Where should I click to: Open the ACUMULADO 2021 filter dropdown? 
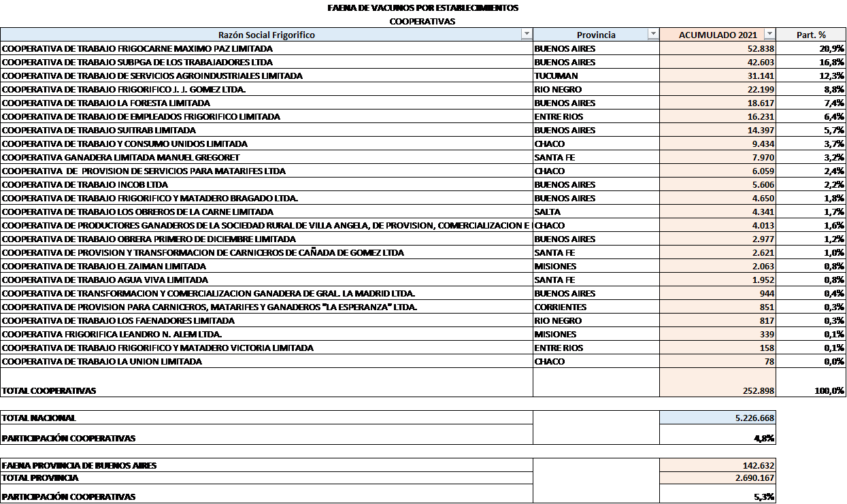click(769, 35)
